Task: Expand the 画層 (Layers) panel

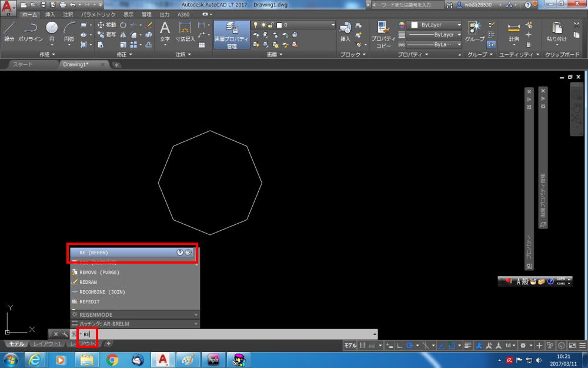Action: (275, 54)
